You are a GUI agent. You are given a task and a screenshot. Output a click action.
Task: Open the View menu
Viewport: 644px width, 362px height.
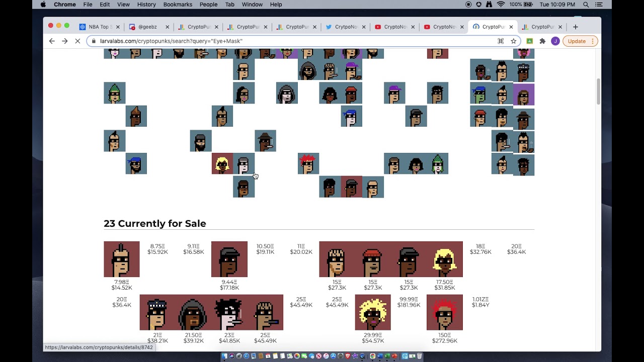pos(123,5)
